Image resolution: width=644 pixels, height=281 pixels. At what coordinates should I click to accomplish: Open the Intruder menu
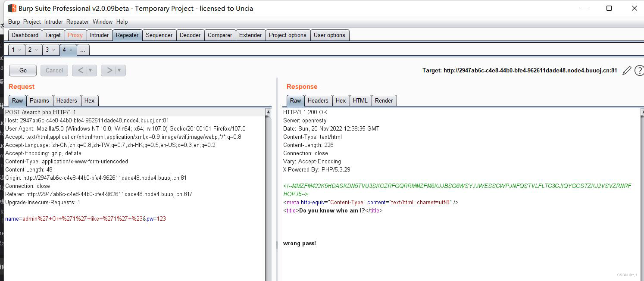coord(53,22)
